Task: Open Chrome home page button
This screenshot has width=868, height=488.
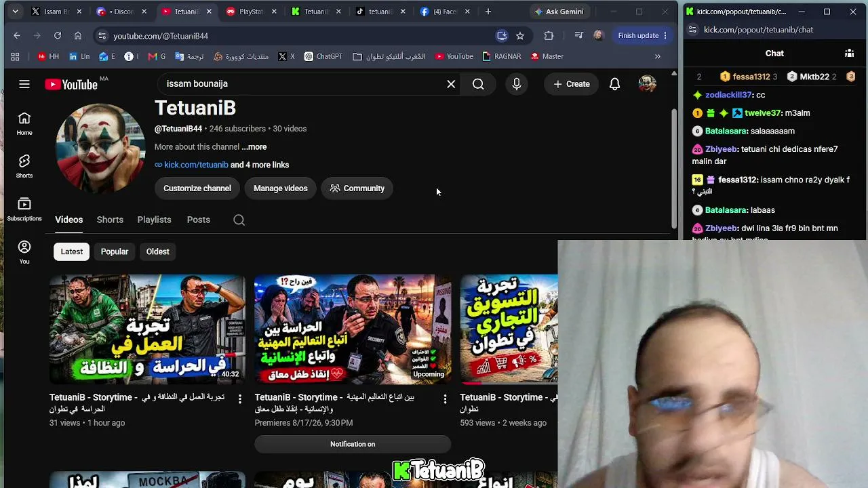Action: point(78,36)
